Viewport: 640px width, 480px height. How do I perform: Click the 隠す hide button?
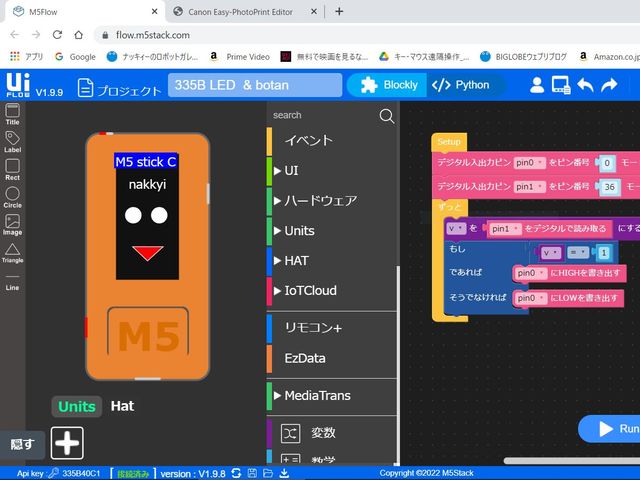pos(22,444)
